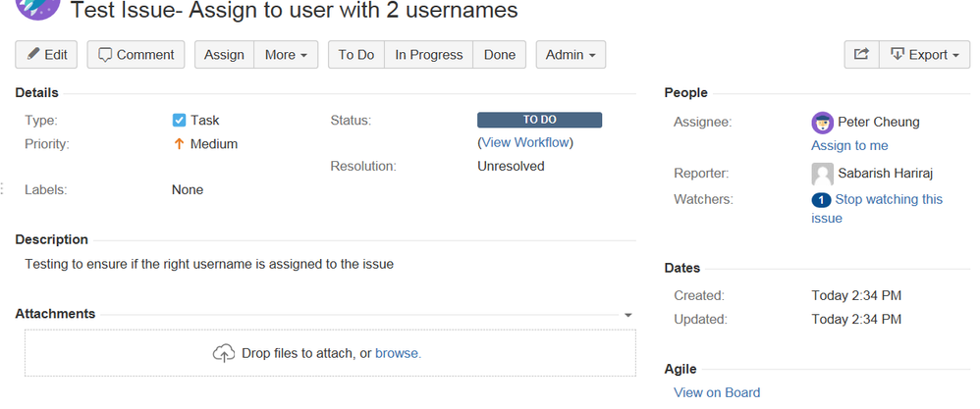The height and width of the screenshot is (409, 980).
Task: Open the More actions dropdown
Action: point(286,55)
